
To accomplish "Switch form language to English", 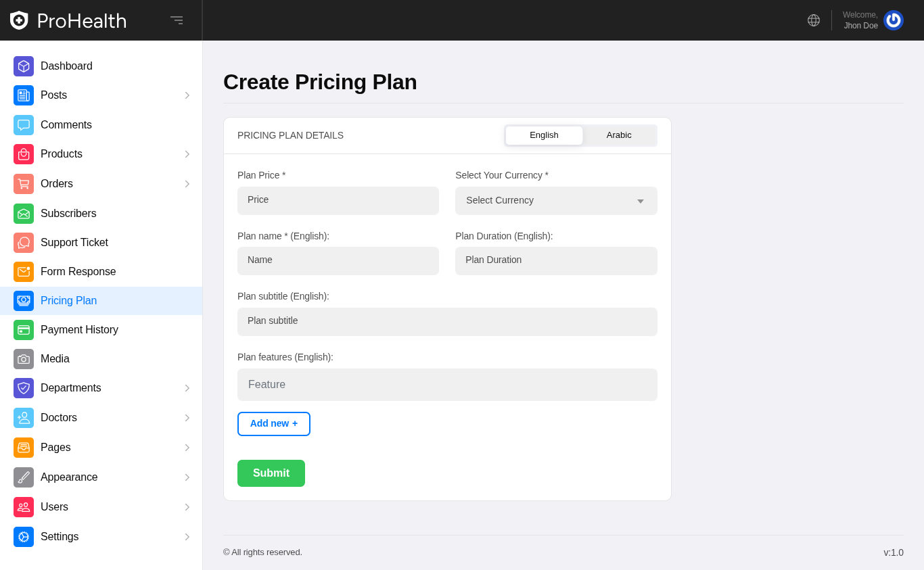I will (x=544, y=135).
